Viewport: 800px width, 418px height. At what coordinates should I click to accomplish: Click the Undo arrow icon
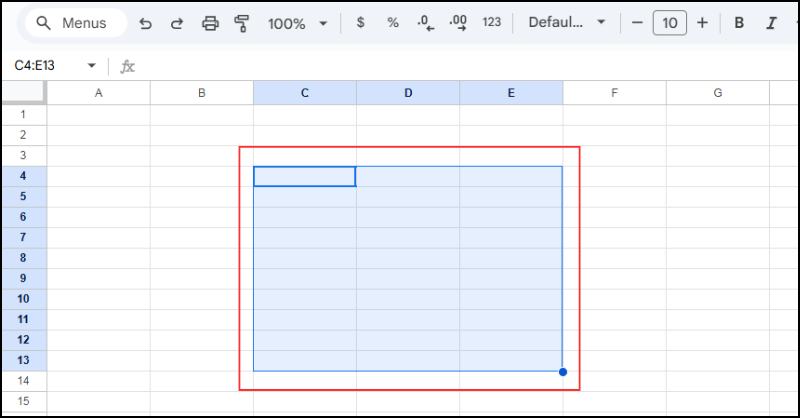(x=146, y=23)
